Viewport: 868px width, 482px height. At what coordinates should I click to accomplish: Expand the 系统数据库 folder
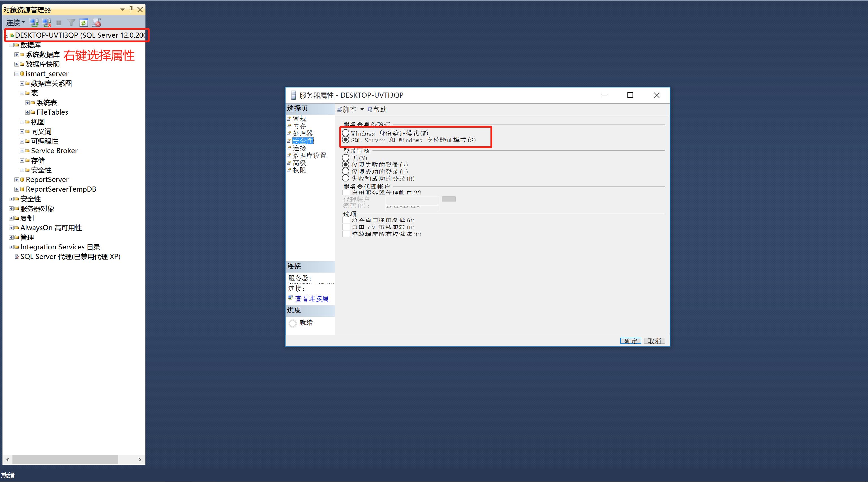pyautogui.click(x=16, y=55)
